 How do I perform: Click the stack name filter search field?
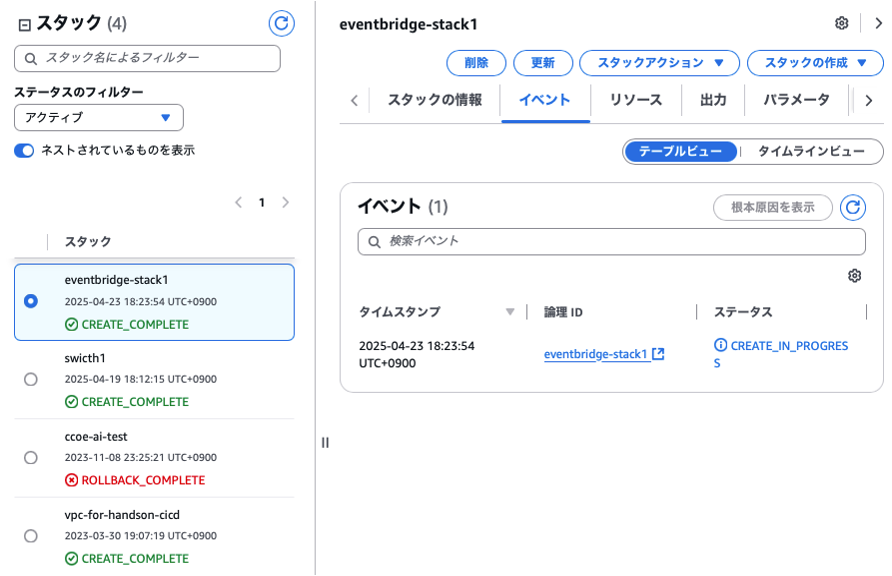147,58
